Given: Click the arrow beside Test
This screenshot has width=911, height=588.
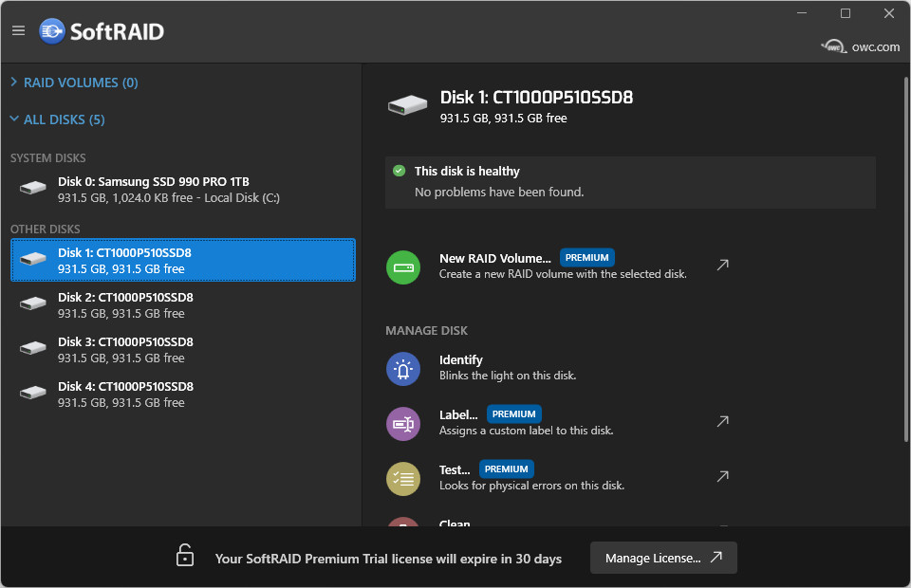Looking at the screenshot, I should click(723, 476).
